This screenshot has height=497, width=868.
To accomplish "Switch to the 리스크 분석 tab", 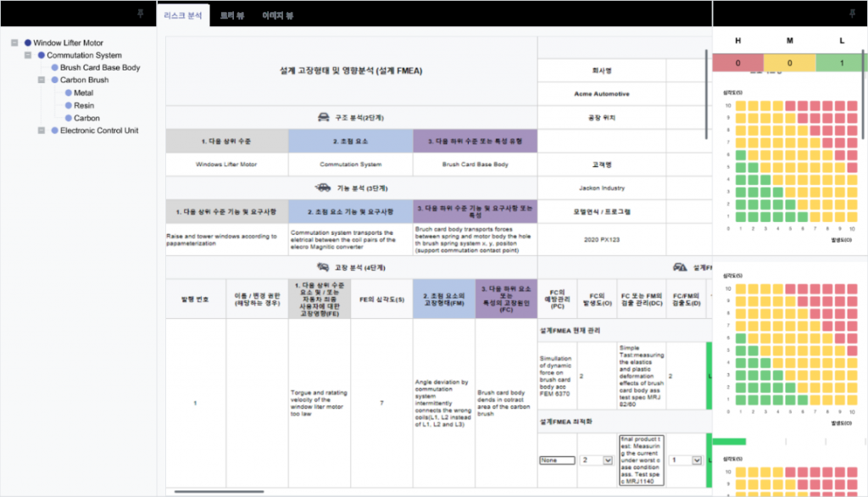I will pyautogui.click(x=183, y=15).
